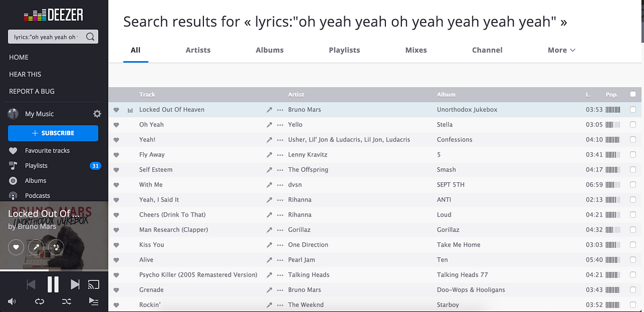The image size is (644, 312).
Task: Skip to the next track
Action: [x=75, y=285]
